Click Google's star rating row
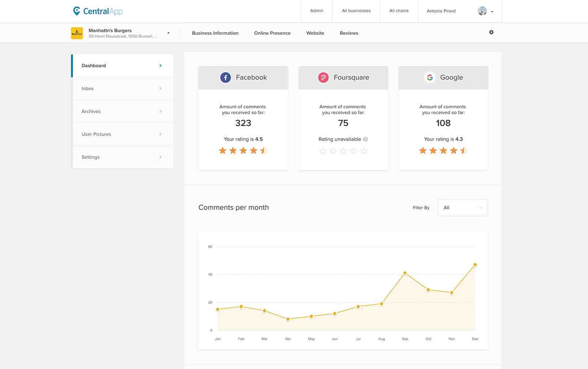Screen dimensions: 588x369 click(443, 150)
